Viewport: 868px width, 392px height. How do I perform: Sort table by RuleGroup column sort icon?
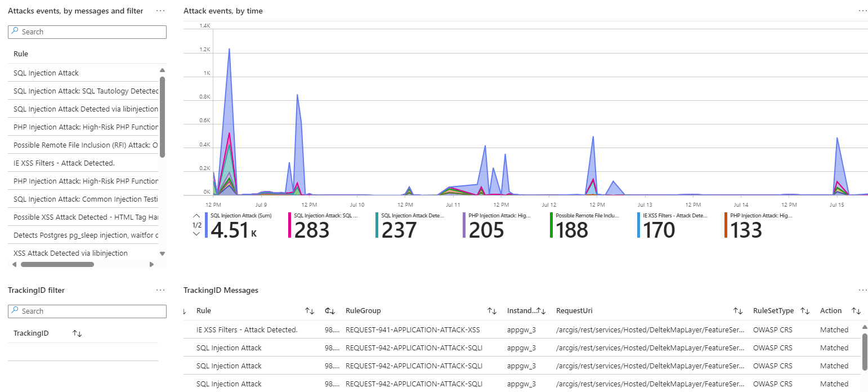491,311
